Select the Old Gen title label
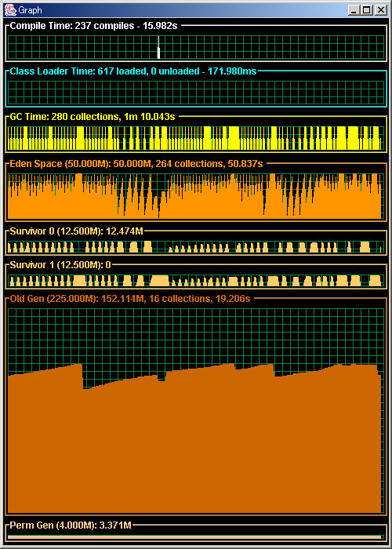 click(x=130, y=299)
